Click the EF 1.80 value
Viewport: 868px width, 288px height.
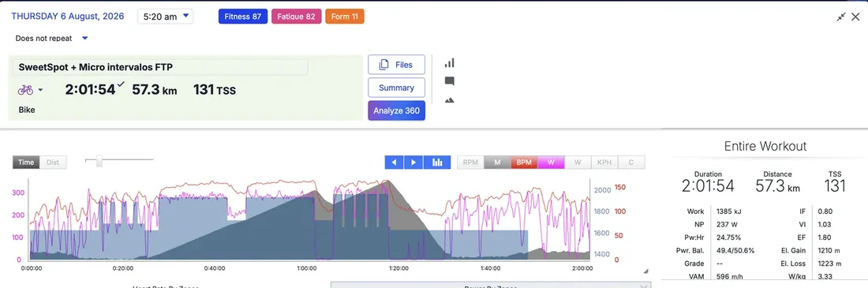tap(825, 237)
